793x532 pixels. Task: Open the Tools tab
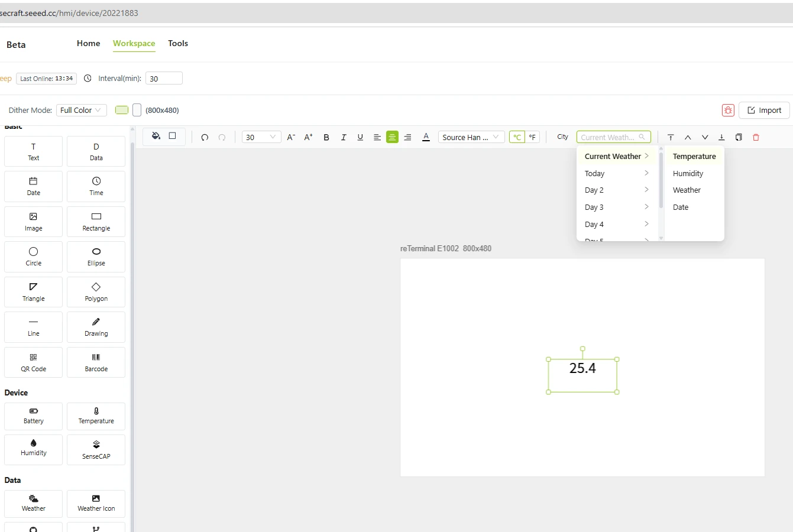point(178,44)
